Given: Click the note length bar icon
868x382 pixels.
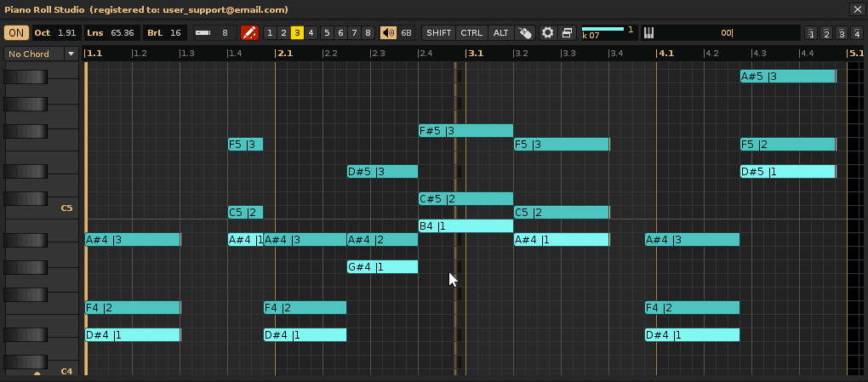Looking at the screenshot, I should point(203,33).
